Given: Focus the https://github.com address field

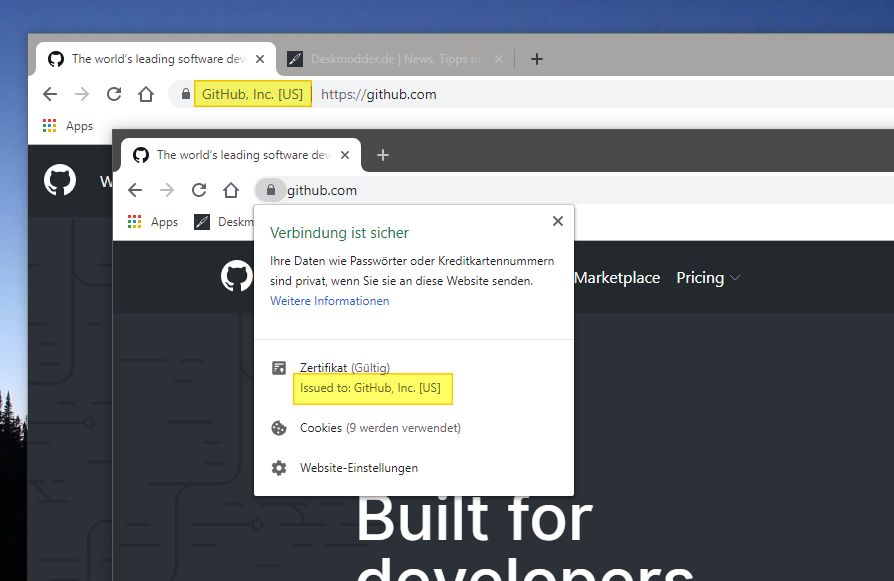Looking at the screenshot, I should pos(379,94).
